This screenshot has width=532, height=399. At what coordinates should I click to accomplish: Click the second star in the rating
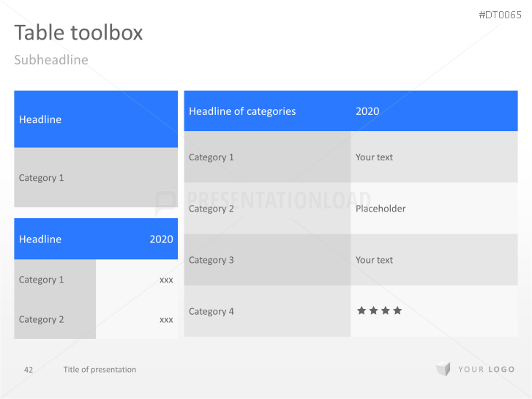pyautogui.click(x=373, y=310)
